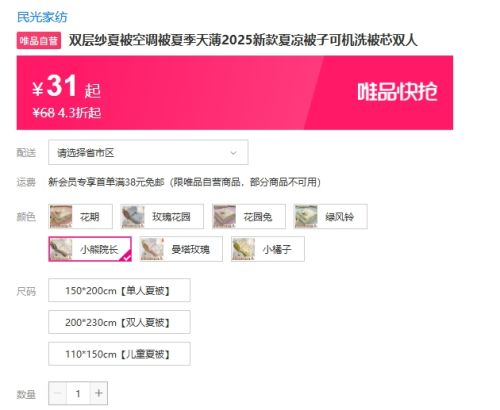This screenshot has width=500, height=410.
Task: Click the quantity input field
Action: [78, 393]
